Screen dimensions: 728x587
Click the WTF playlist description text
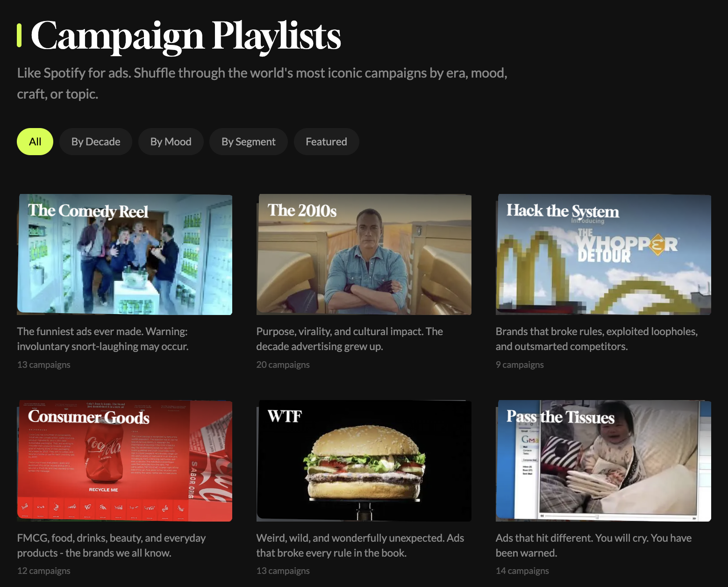(360, 545)
